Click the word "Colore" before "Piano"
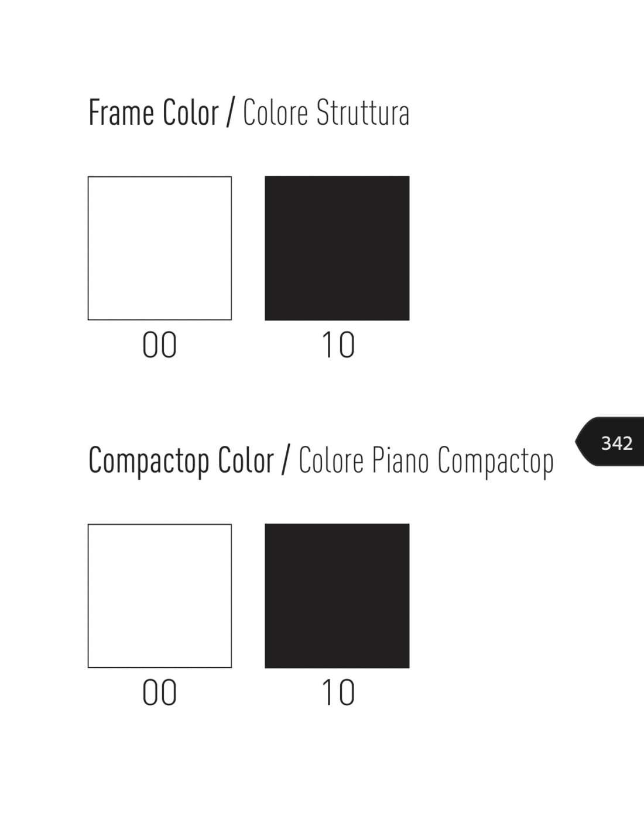Screen dimensions: 644x833 (331, 460)
